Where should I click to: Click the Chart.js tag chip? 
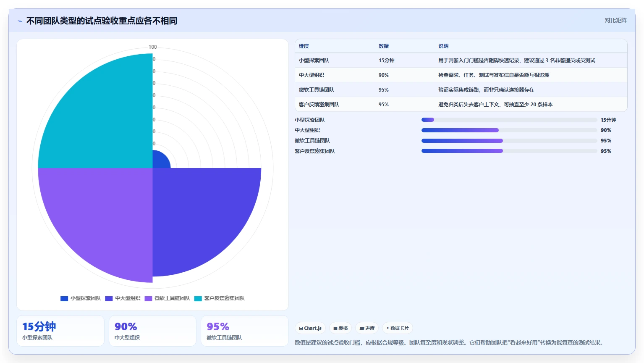(310, 328)
